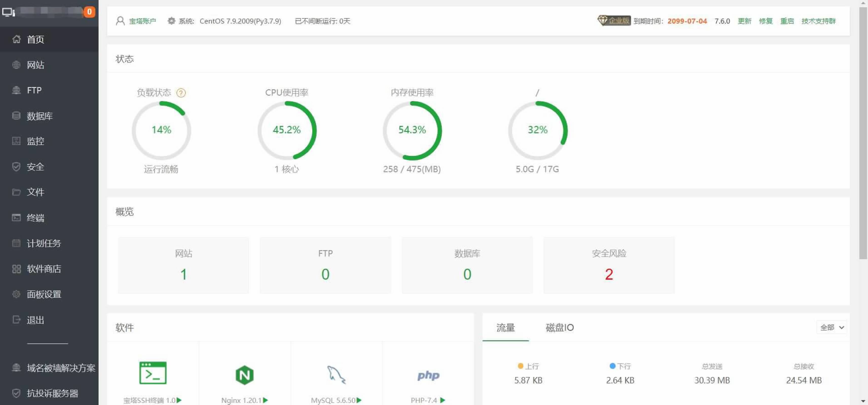
Task: Click the PHP-7.4 logo icon
Action: pos(428,375)
